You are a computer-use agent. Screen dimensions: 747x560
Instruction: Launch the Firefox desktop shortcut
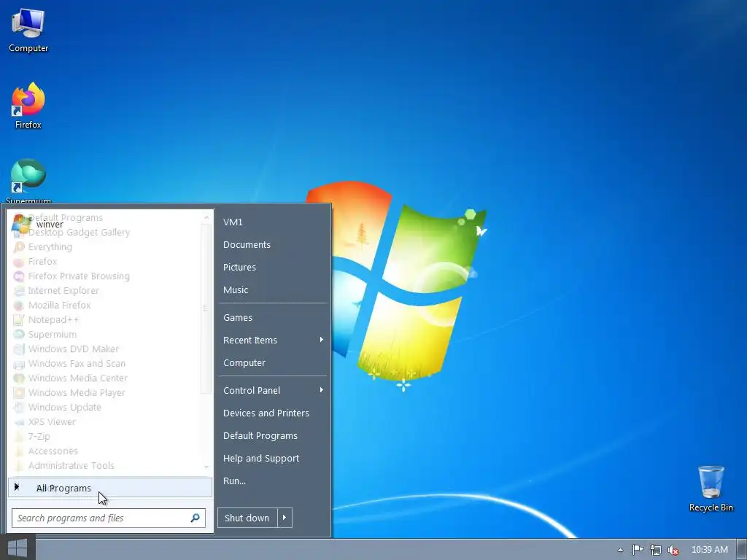pos(28,106)
